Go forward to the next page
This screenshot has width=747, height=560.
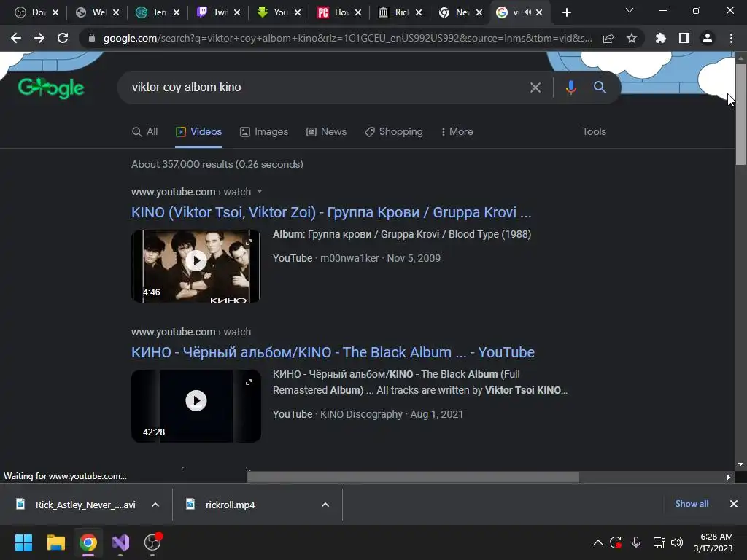(39, 38)
